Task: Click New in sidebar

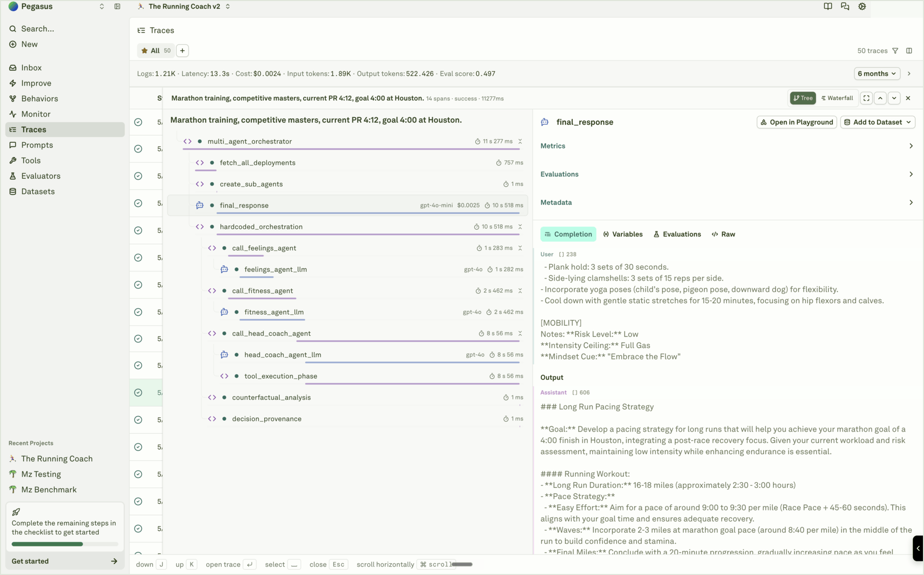Action: click(65, 44)
